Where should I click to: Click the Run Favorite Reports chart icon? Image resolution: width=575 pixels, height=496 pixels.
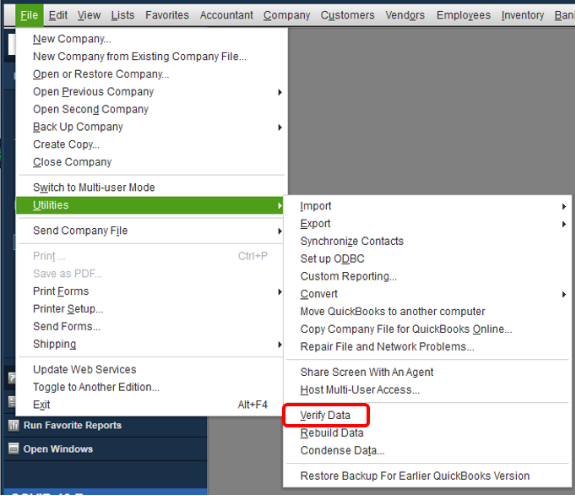14,425
